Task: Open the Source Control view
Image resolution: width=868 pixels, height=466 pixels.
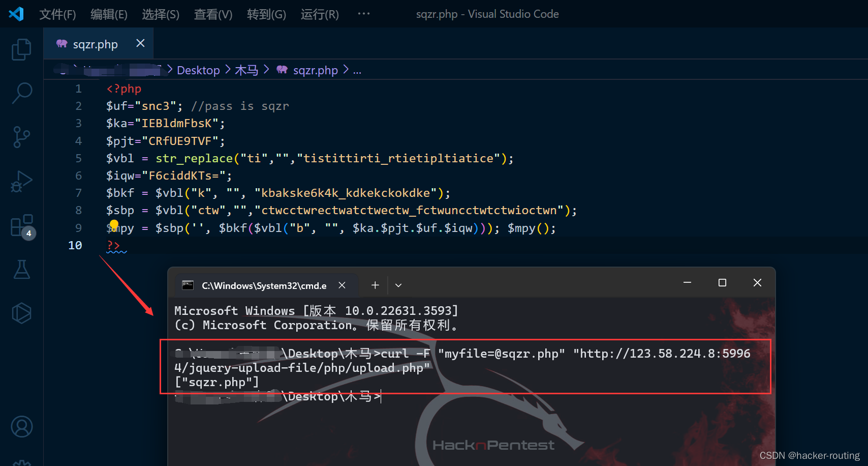Action: [21, 137]
